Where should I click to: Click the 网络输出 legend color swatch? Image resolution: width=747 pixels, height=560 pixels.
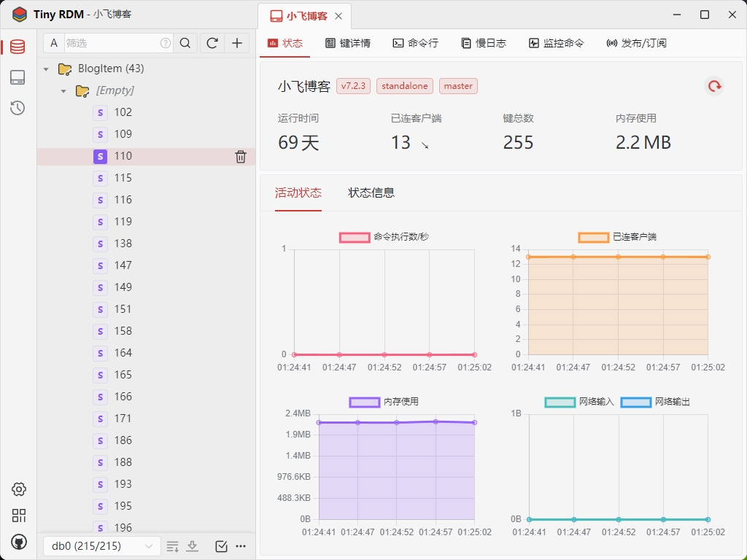click(x=637, y=402)
